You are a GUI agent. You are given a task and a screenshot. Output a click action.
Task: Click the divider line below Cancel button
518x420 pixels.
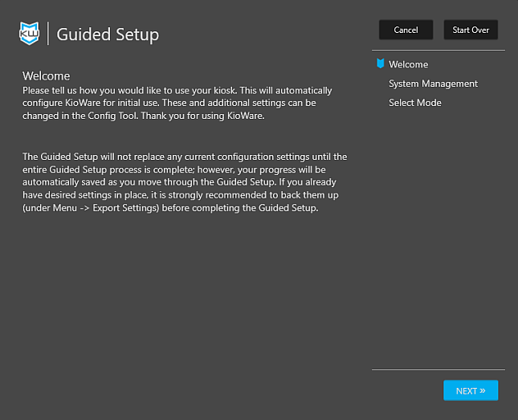(x=438, y=51)
